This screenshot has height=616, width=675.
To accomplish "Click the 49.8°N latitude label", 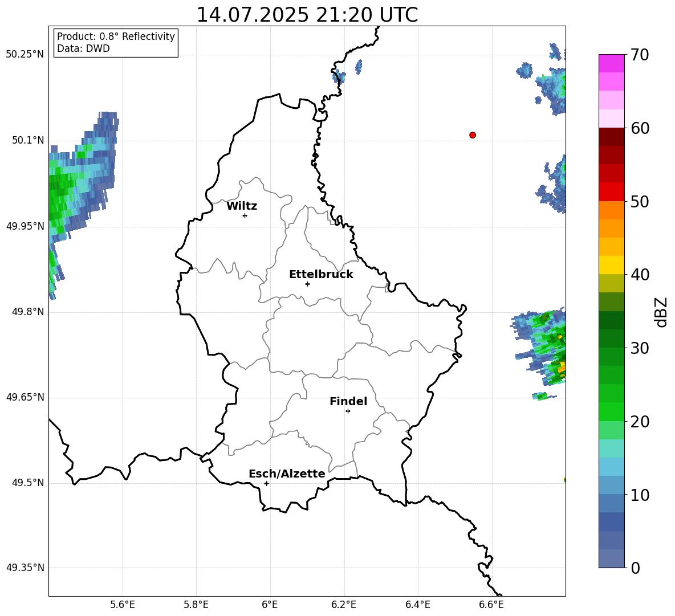I will pos(28,312).
